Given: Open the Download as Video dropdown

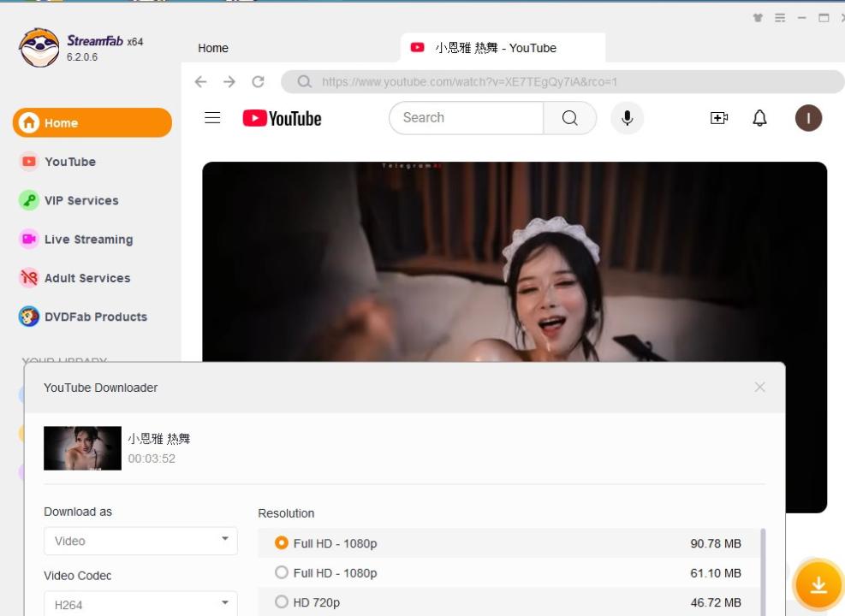Looking at the screenshot, I should click(140, 541).
